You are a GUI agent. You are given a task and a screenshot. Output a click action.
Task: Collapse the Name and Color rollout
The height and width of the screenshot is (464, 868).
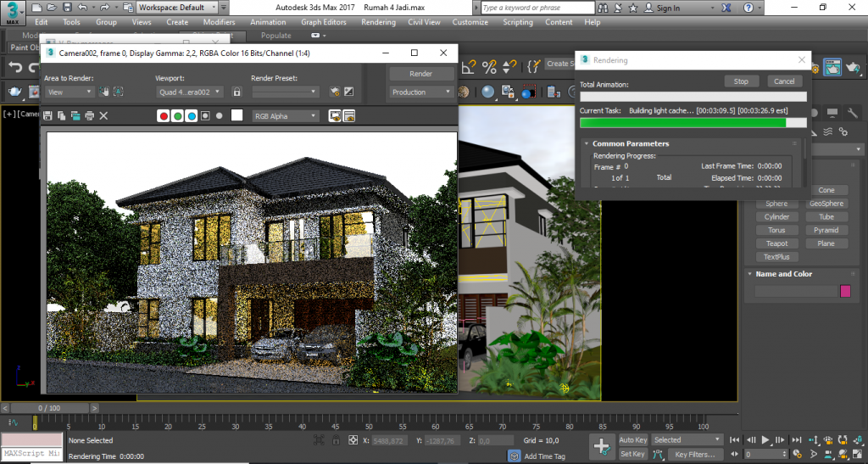[749, 273]
